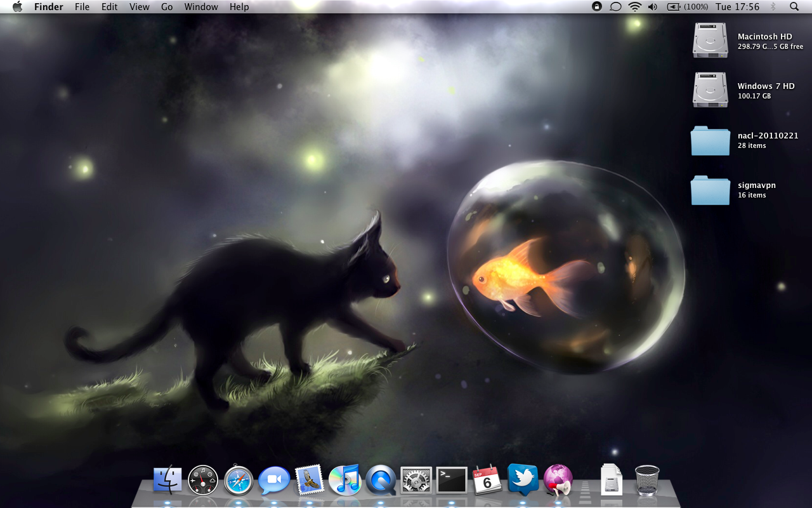
Task: Open Finder from the dock
Action: (x=167, y=481)
